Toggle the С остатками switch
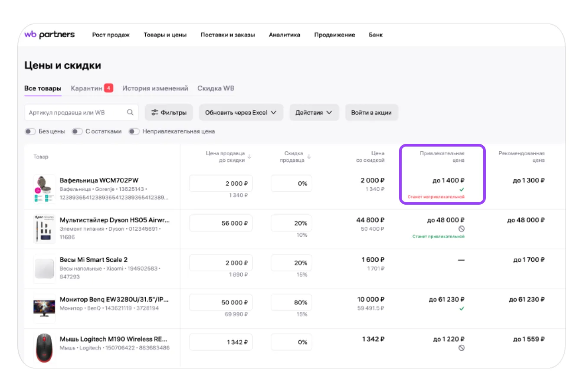The height and width of the screenshot is (392, 583). click(77, 131)
